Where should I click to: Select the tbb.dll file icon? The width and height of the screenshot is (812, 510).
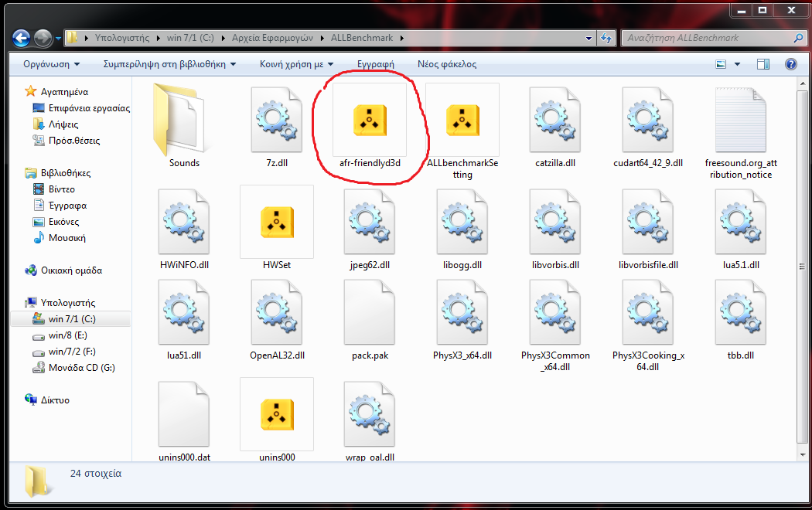741,312
